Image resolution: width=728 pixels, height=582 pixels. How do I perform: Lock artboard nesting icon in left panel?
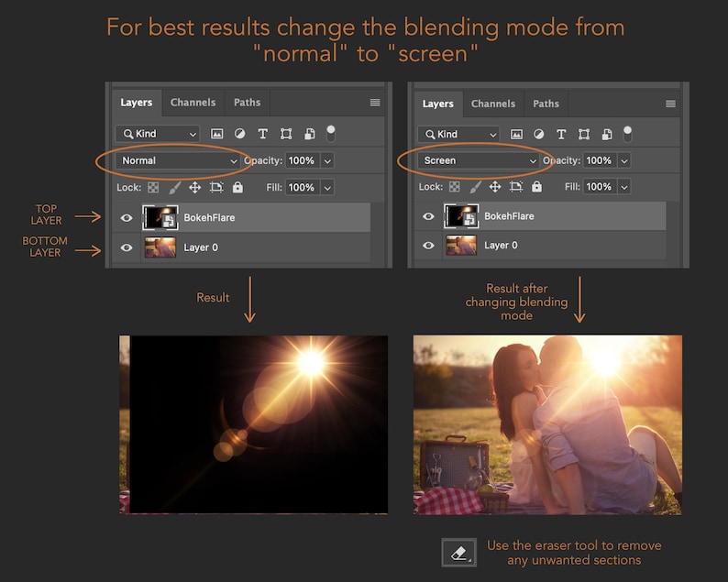coord(216,188)
